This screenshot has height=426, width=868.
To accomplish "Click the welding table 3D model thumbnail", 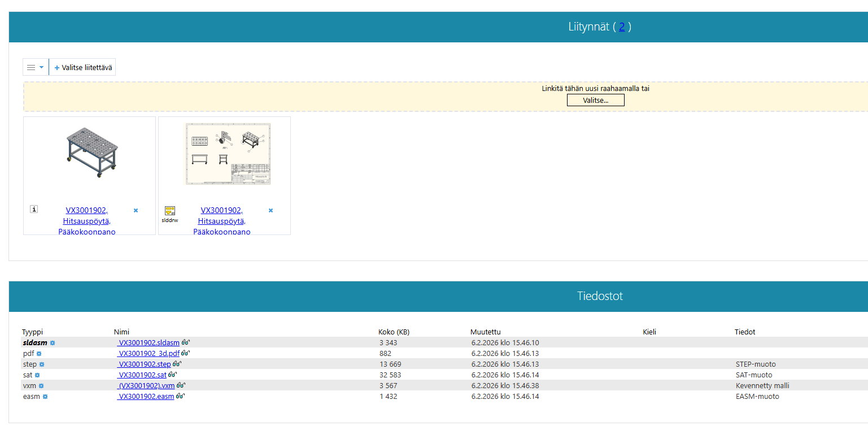I will click(x=90, y=153).
